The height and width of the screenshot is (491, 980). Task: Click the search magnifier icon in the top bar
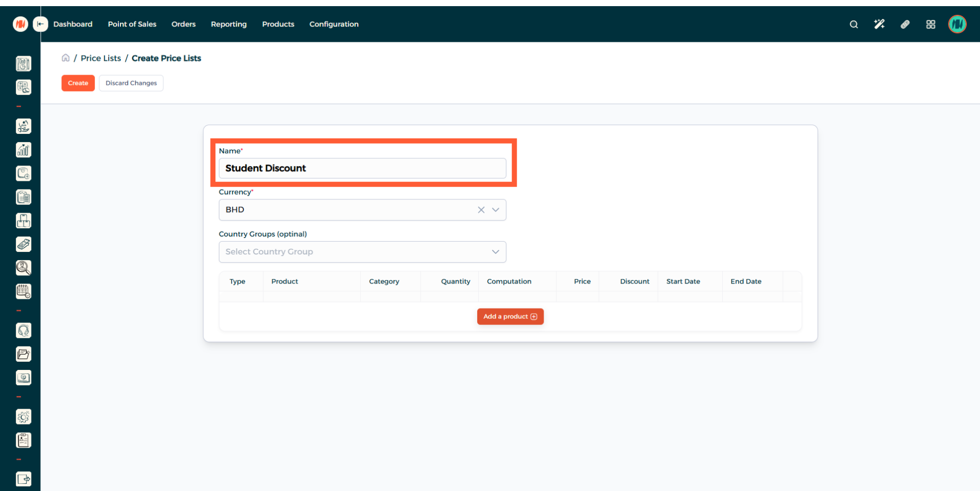[853, 24]
